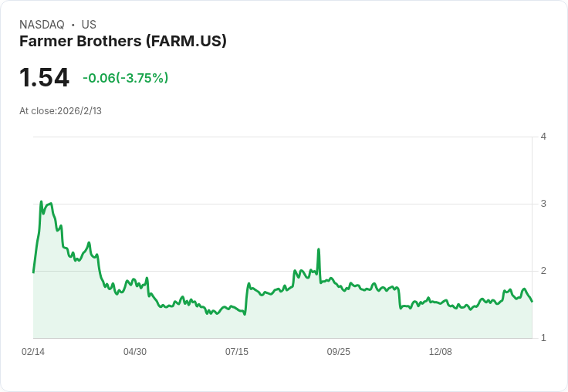
Task: Click the chart line's starting point at 02/14
Action: tap(33, 272)
